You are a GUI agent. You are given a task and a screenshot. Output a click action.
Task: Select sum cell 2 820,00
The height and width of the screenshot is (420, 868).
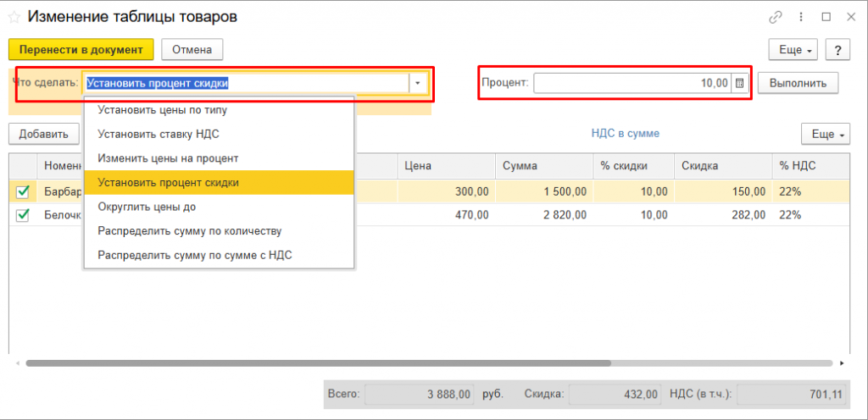[543, 216]
